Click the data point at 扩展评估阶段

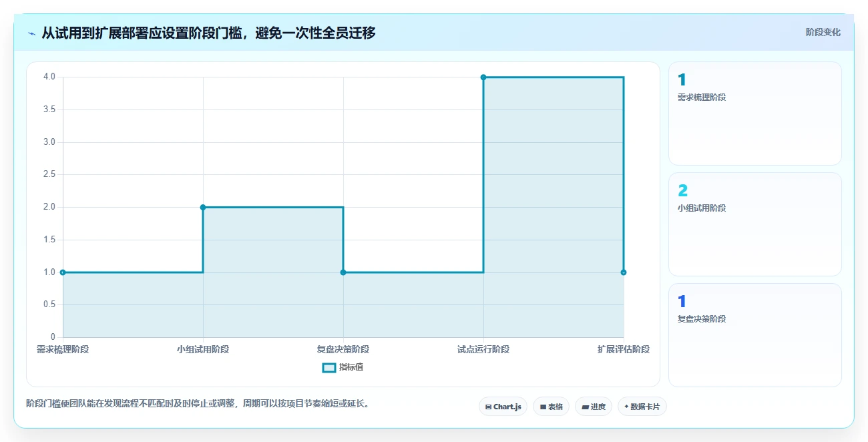click(x=624, y=272)
